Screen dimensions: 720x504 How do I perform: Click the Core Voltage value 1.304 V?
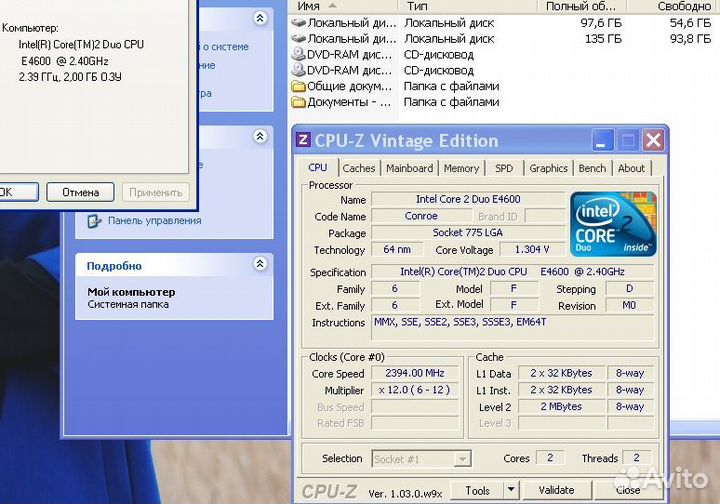click(x=532, y=250)
